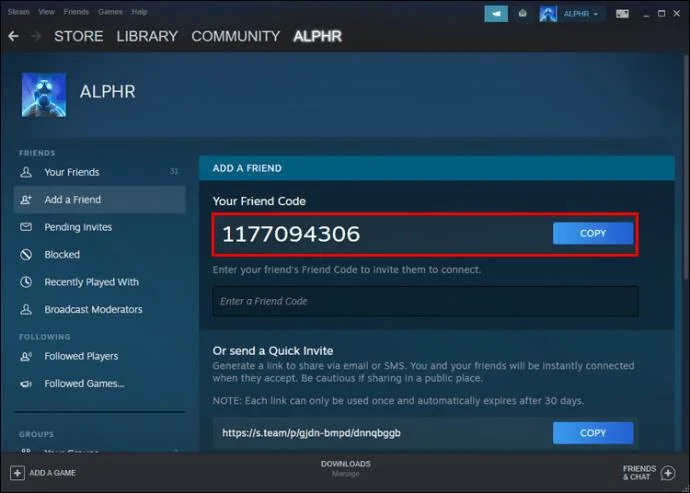Go forward with the right arrow
690x493 pixels.
point(36,36)
